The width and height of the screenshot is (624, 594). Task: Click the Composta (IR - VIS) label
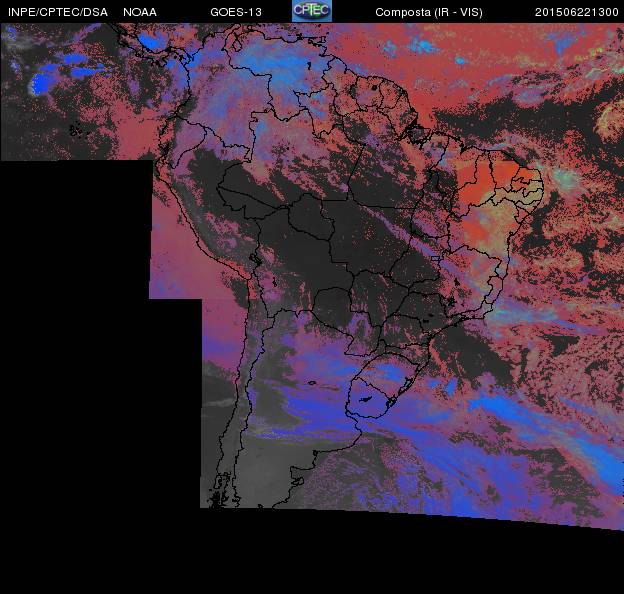pos(429,13)
